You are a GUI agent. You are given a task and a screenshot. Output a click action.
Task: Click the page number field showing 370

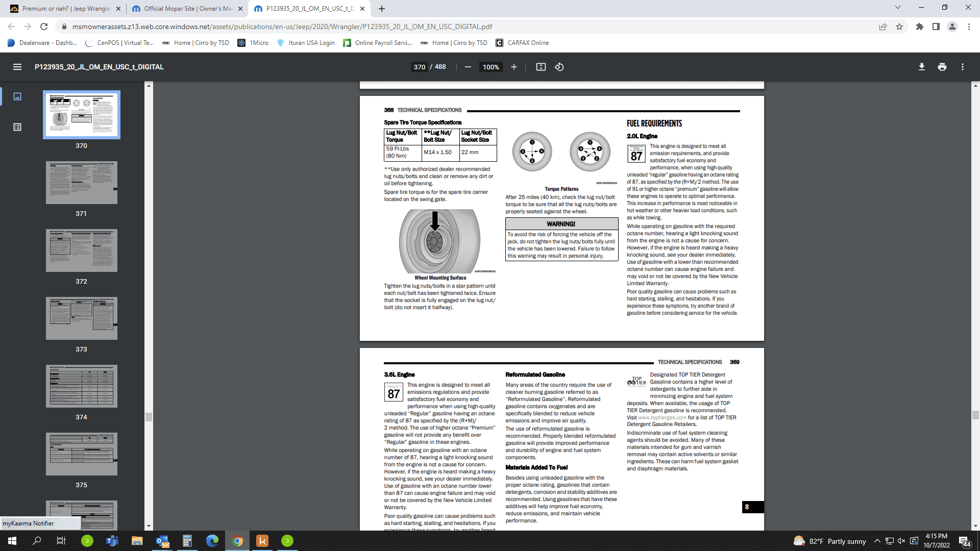pyautogui.click(x=420, y=67)
